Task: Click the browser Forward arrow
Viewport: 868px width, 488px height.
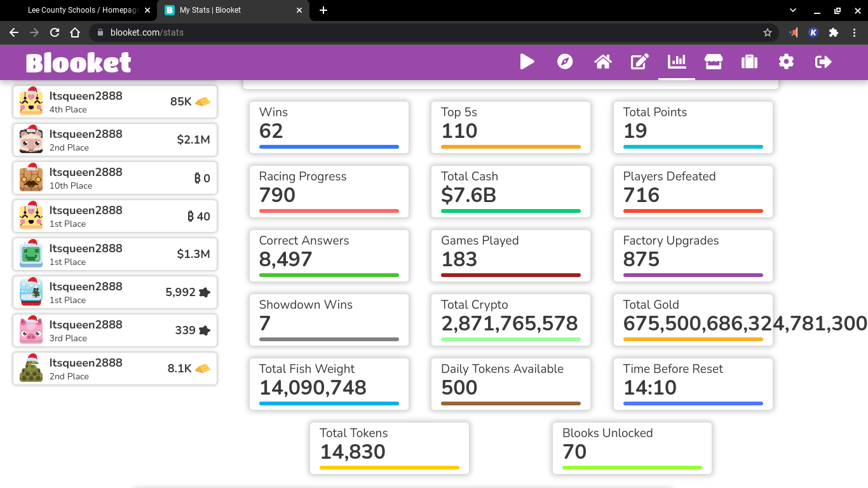Action: pos(34,32)
